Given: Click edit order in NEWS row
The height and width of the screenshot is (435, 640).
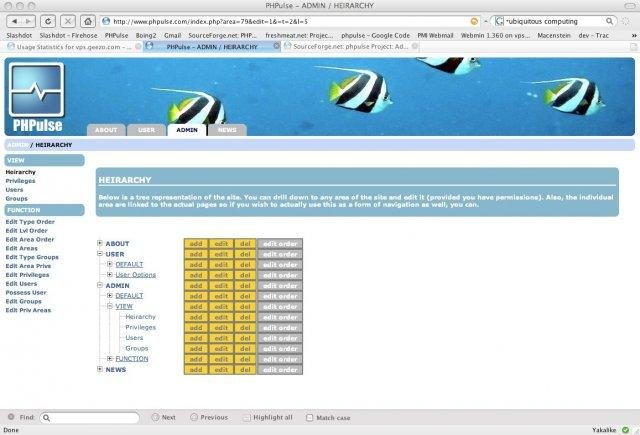Looking at the screenshot, I should [280, 370].
